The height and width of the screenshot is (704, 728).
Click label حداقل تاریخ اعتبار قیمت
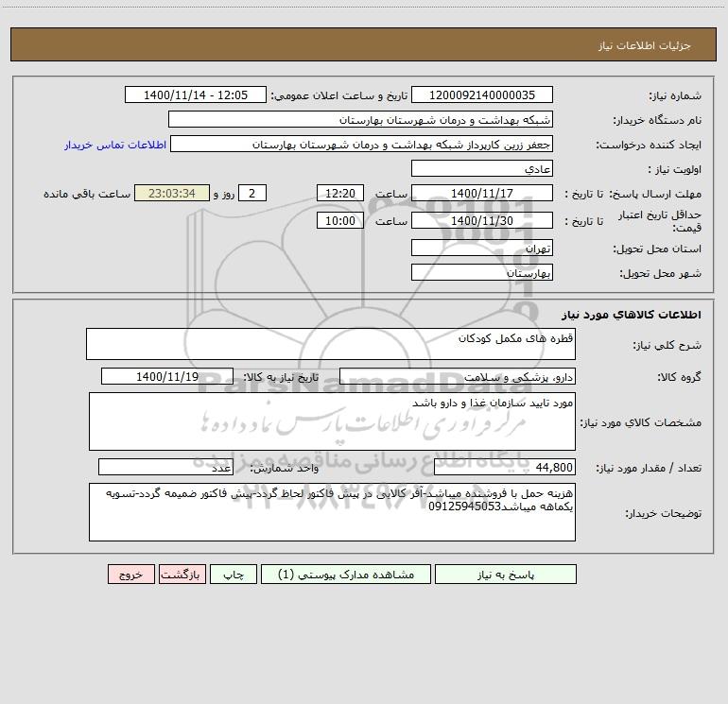click(660, 221)
